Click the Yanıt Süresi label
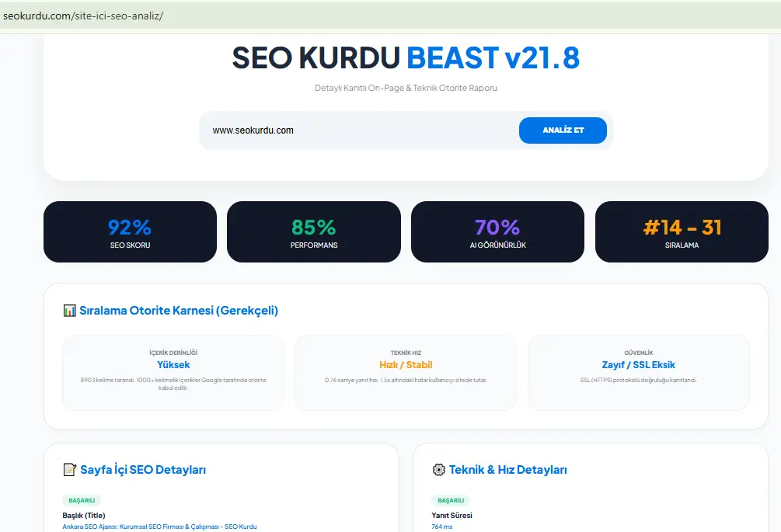This screenshot has width=781, height=532. [452, 516]
